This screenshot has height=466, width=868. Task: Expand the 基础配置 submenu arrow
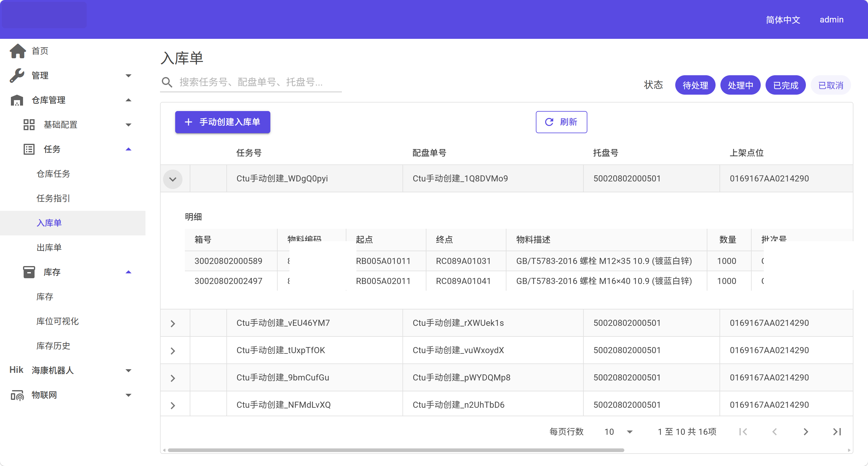(129, 125)
